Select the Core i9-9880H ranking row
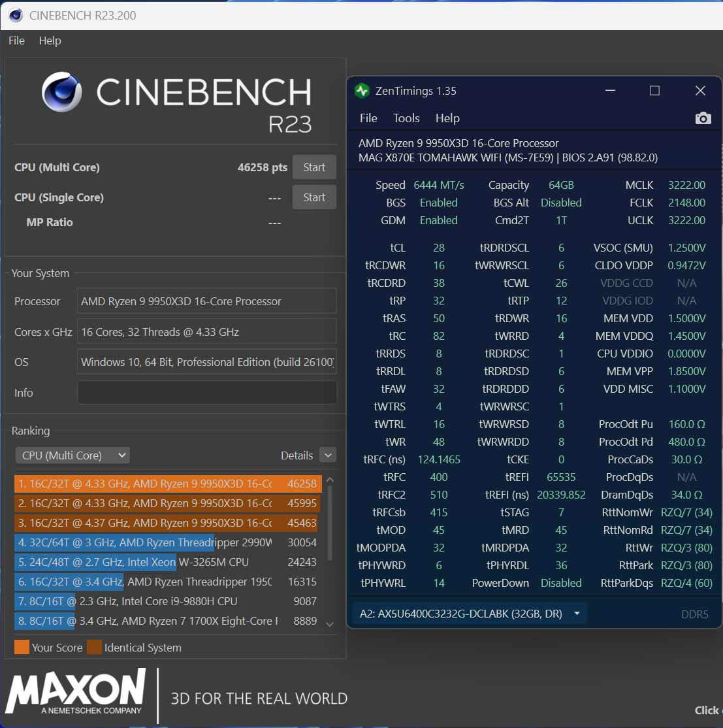This screenshot has width=723, height=728. (168, 601)
